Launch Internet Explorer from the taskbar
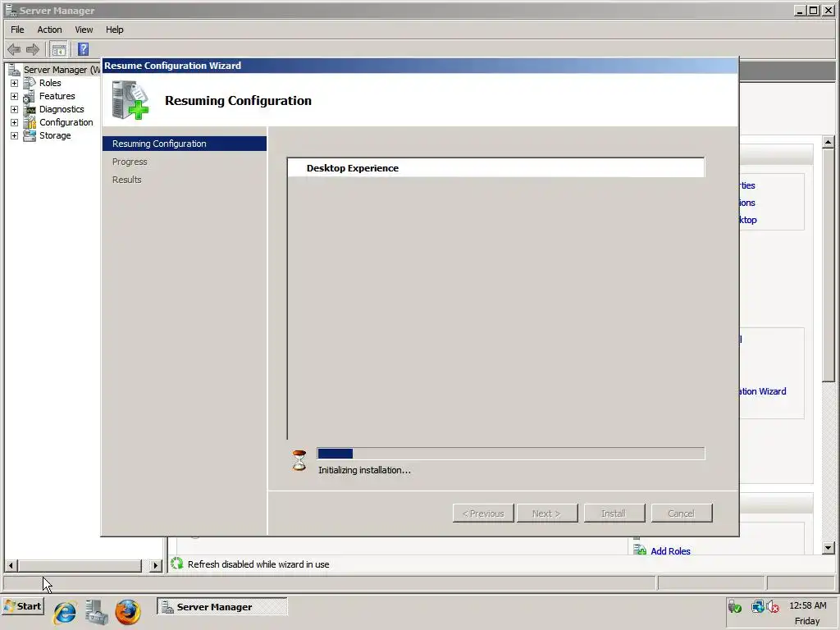The image size is (840, 630). pyautogui.click(x=65, y=612)
